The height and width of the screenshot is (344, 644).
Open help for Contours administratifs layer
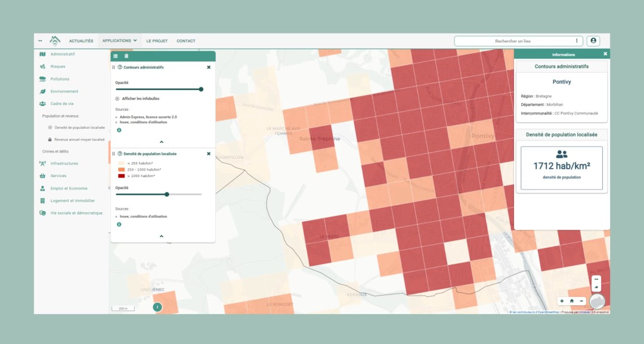[x=120, y=67]
